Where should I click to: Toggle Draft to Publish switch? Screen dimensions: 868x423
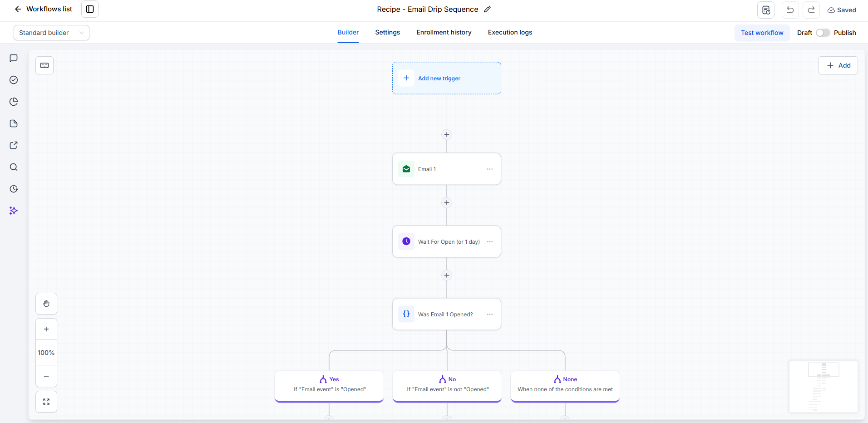point(823,33)
